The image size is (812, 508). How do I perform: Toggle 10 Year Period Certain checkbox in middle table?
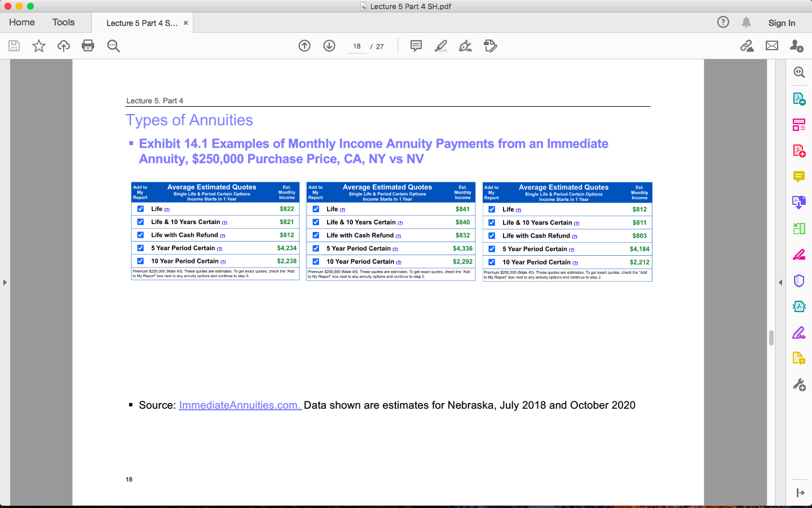(x=316, y=261)
